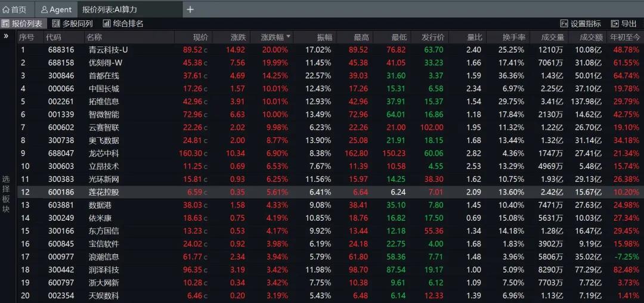The image size is (644, 303).
Task: Select stock 青云科技-U
Action: pyautogui.click(x=109, y=50)
